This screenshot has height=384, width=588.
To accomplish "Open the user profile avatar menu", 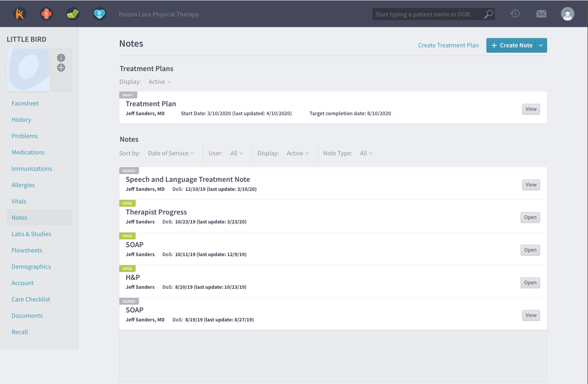I will coord(567,14).
